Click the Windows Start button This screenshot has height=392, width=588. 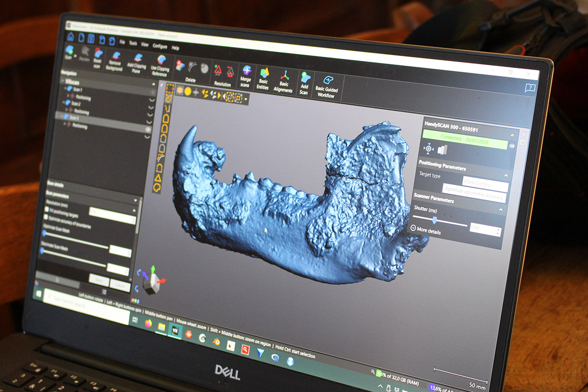coord(38,294)
